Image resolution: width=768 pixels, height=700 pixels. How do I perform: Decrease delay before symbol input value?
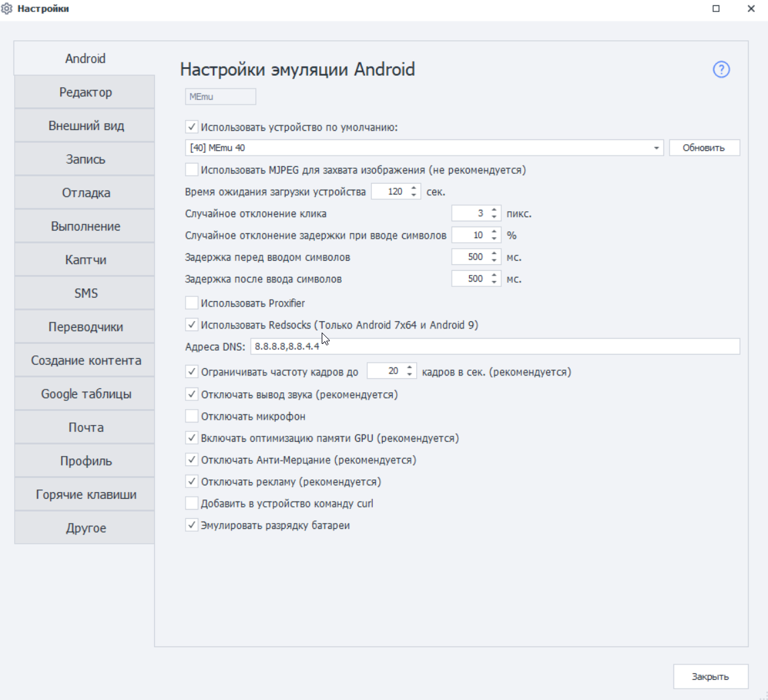click(x=494, y=260)
